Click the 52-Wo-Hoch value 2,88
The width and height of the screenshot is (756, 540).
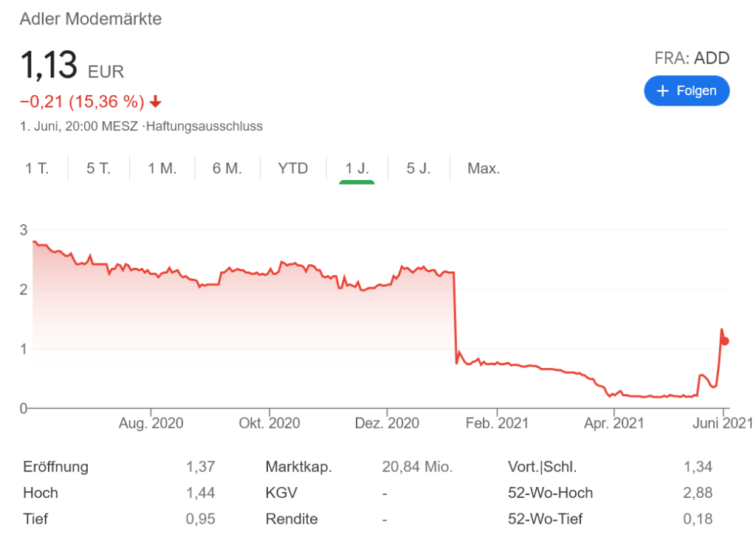[698, 493]
